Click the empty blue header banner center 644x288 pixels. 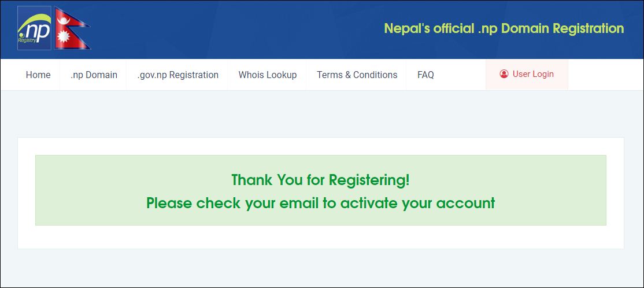point(231,29)
